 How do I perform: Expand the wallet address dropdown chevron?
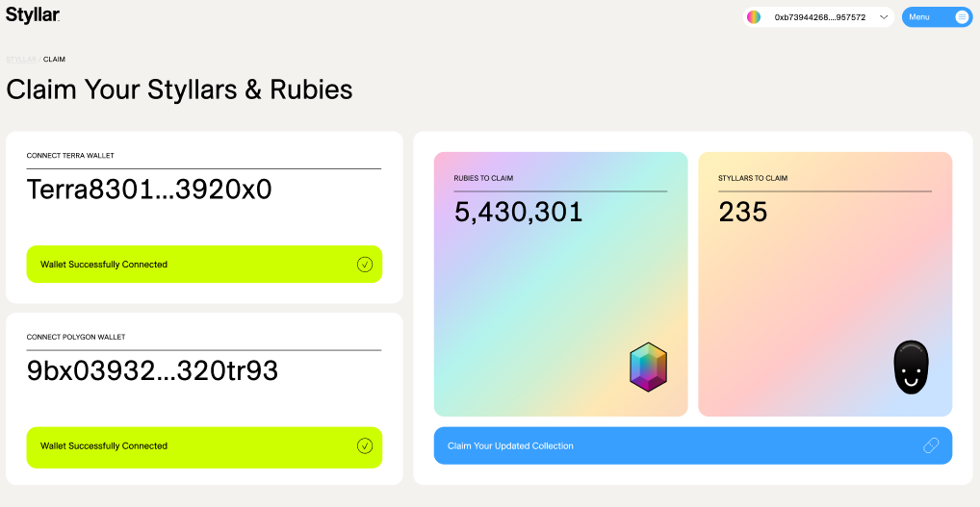pyautogui.click(x=884, y=17)
